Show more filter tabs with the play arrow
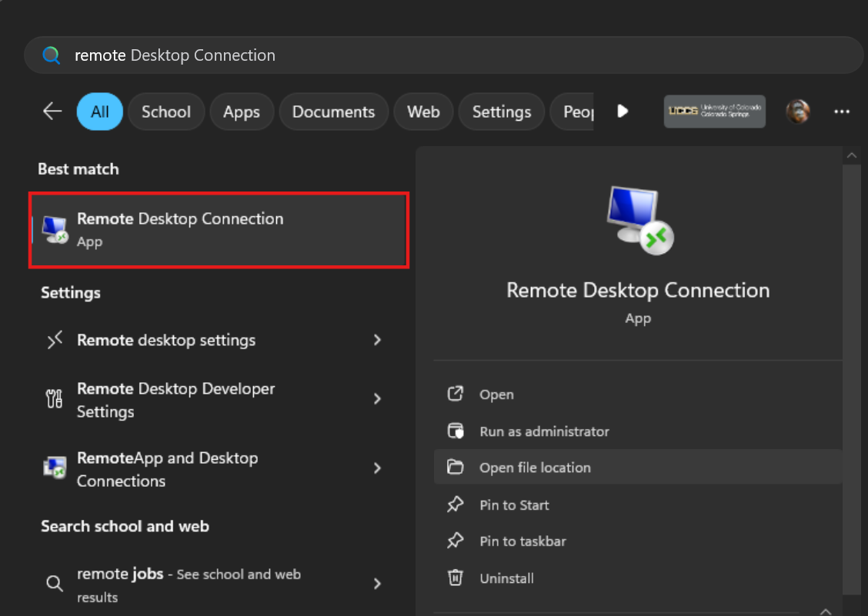 623,112
